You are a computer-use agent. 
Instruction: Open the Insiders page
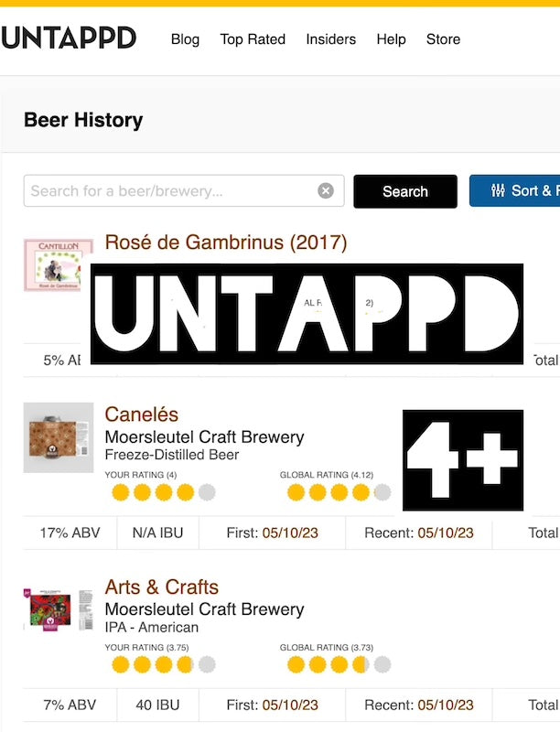[x=331, y=39]
